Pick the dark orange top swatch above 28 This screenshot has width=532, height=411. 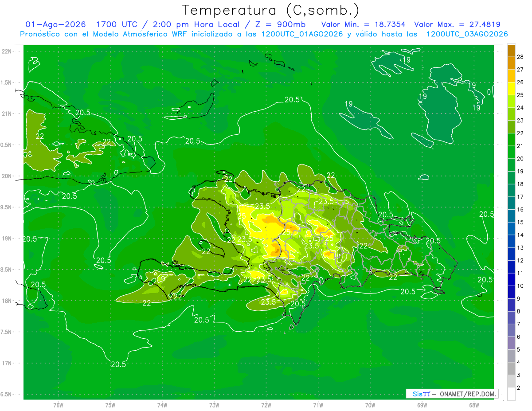(x=511, y=51)
